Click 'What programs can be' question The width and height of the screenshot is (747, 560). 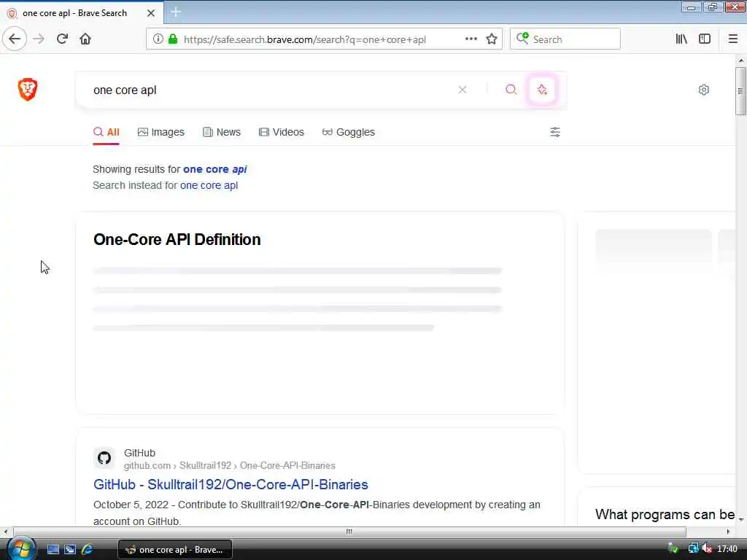[665, 514]
